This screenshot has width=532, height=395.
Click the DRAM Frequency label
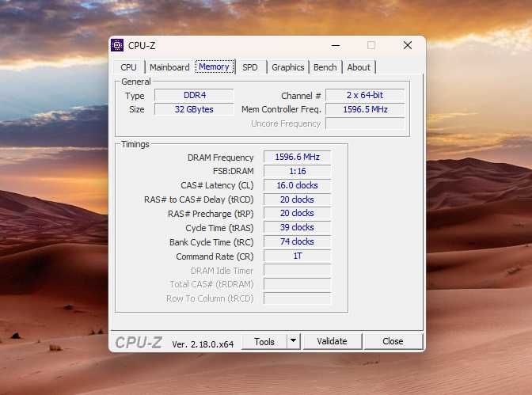point(221,158)
